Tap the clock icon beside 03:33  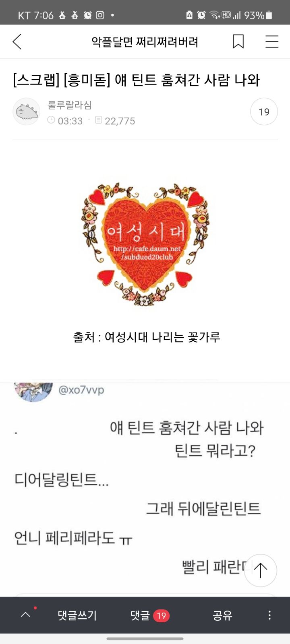point(51,120)
